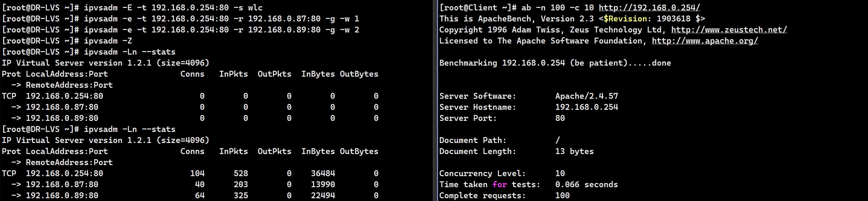
Task: Click 'Licensed to The Apache Software Foundation' text
Action: tap(541, 41)
